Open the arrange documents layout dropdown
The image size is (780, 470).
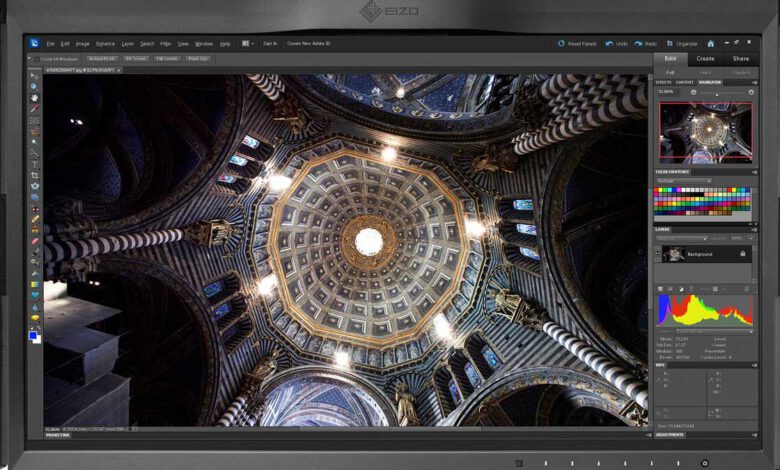coord(247,44)
